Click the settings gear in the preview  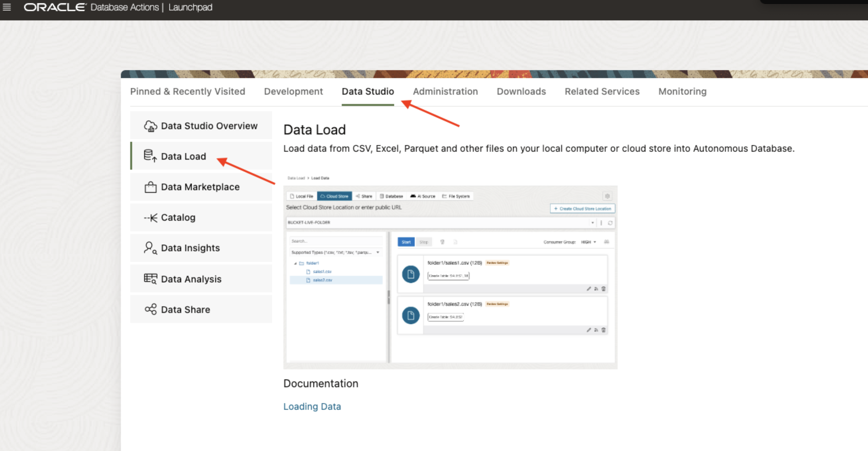point(607,196)
